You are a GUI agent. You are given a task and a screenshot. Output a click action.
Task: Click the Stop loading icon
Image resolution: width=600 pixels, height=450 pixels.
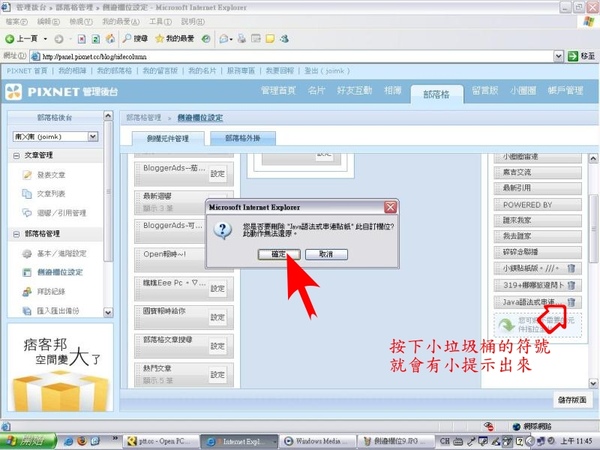point(82,39)
